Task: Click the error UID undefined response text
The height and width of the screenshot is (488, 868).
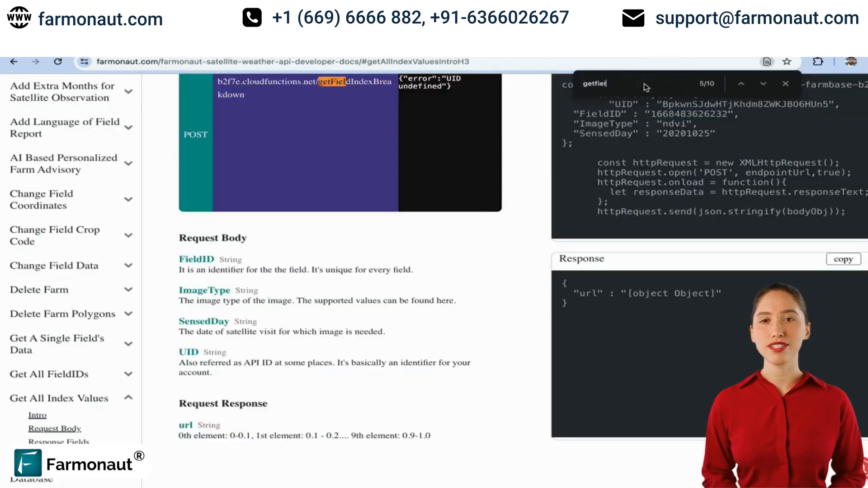Action: click(x=429, y=82)
